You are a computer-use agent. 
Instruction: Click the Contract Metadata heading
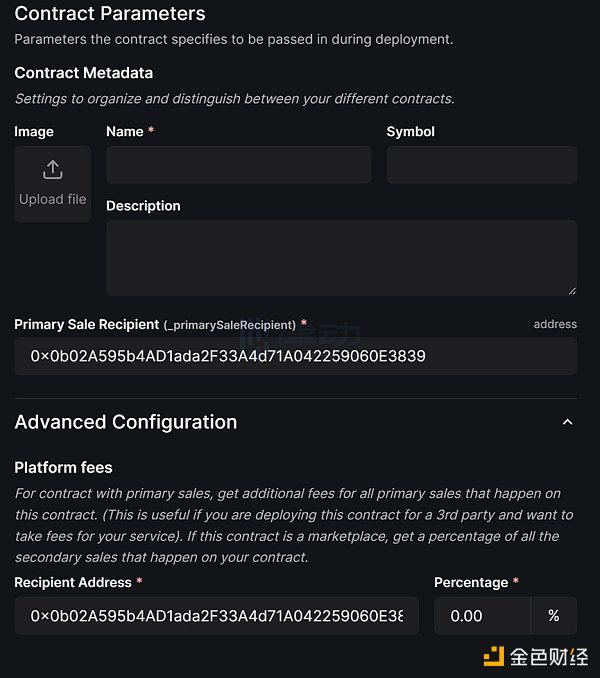83,73
